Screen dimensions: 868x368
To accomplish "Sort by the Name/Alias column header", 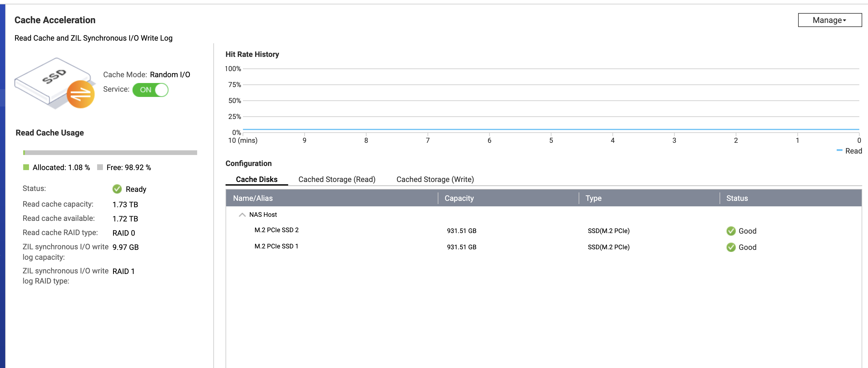I will click(x=253, y=198).
